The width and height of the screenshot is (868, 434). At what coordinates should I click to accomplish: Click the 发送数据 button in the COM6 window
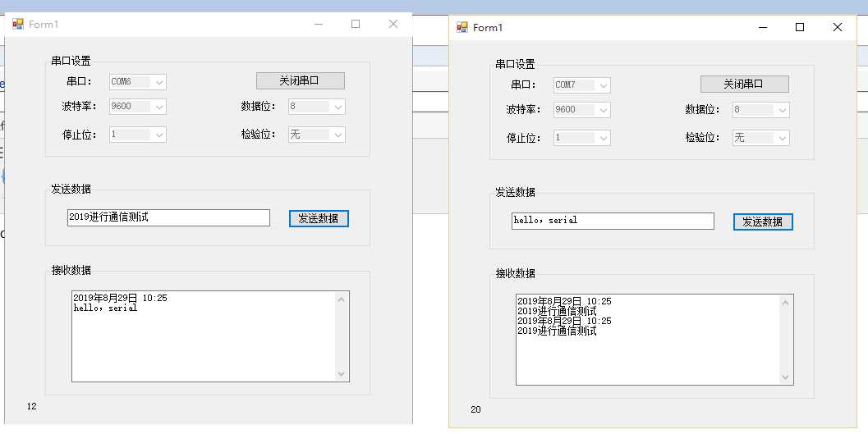[319, 218]
